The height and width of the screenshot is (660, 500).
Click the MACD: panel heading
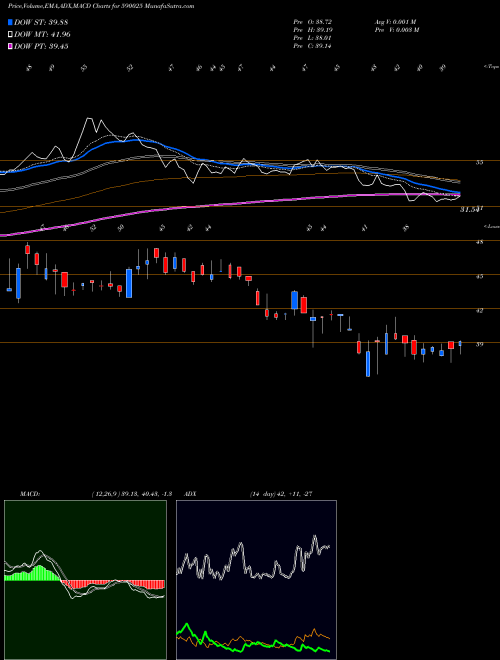[30, 494]
